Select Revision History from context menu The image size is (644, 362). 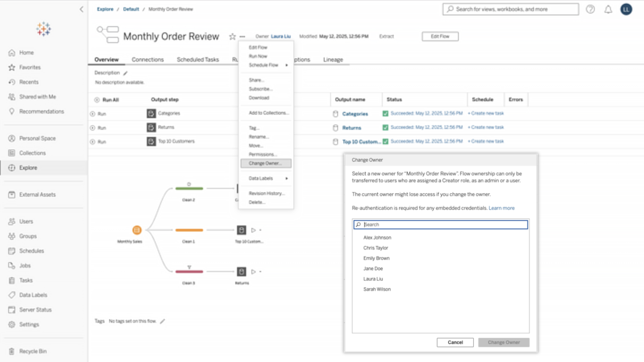(x=267, y=193)
